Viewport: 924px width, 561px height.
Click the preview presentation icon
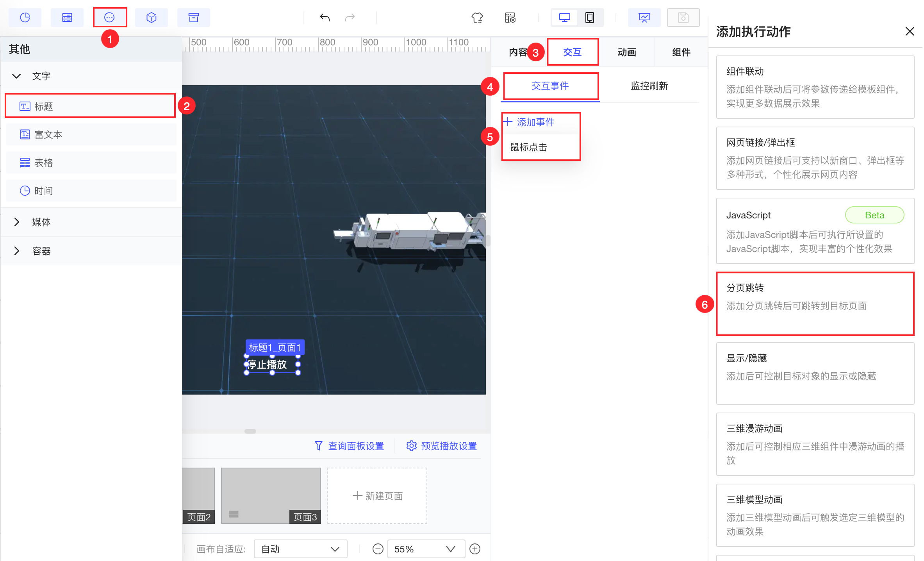coord(644,18)
